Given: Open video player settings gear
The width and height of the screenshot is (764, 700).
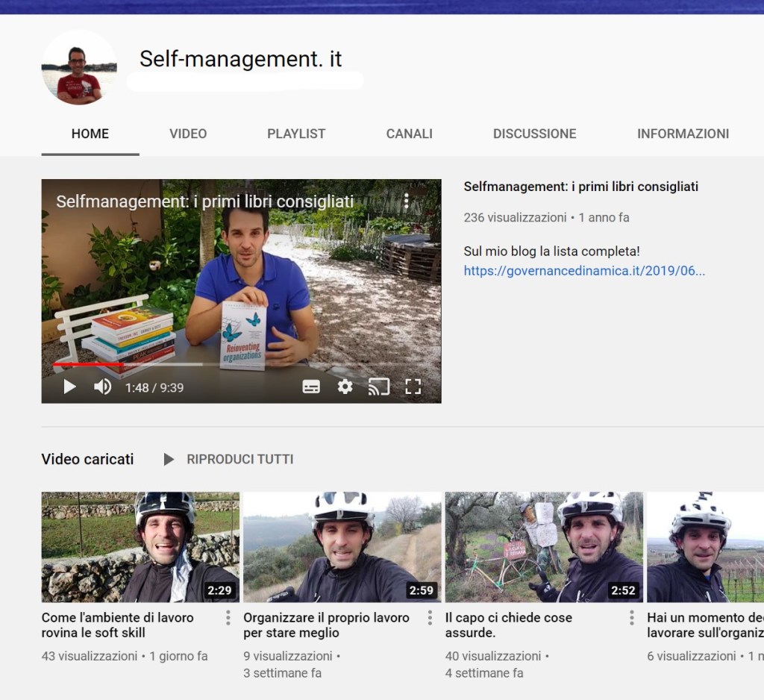Looking at the screenshot, I should click(345, 387).
